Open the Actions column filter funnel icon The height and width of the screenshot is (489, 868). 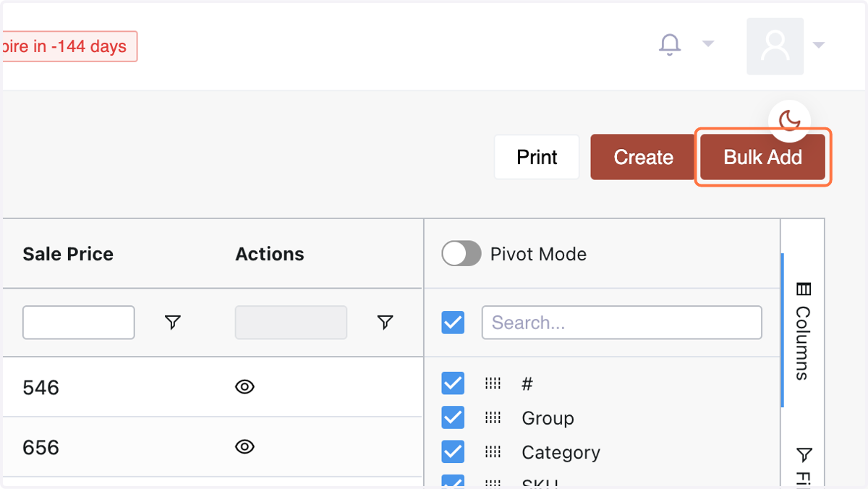(385, 323)
